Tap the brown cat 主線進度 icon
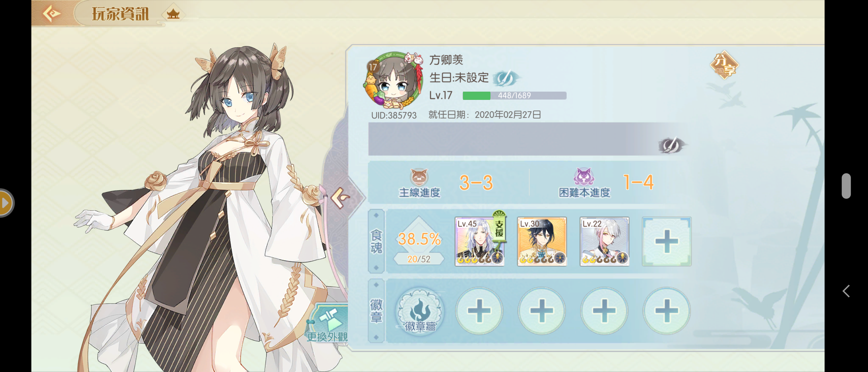Viewport: 868px width, 372px height. [419, 177]
